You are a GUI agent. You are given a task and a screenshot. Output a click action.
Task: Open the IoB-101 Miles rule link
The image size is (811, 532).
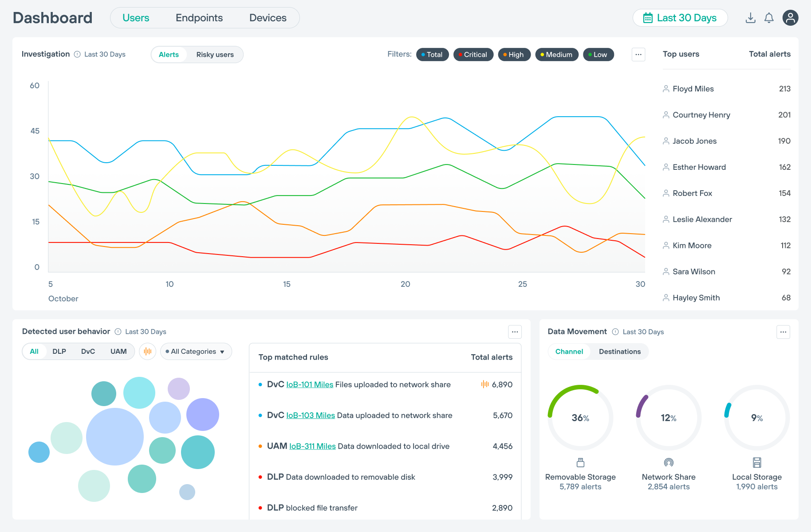[309, 384]
